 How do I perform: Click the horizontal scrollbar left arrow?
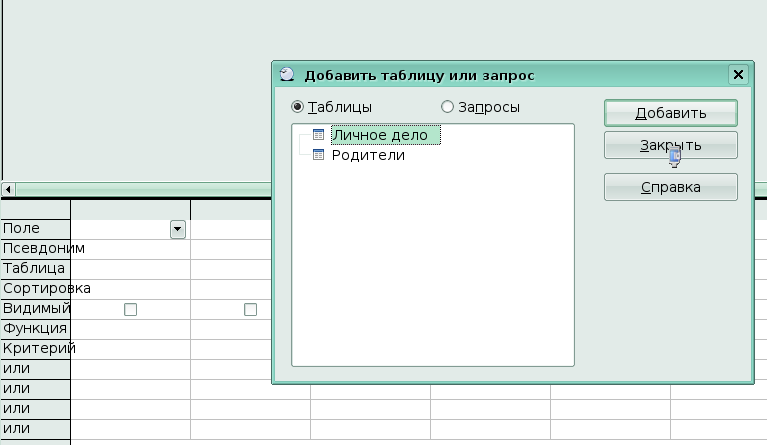[x=8, y=189]
